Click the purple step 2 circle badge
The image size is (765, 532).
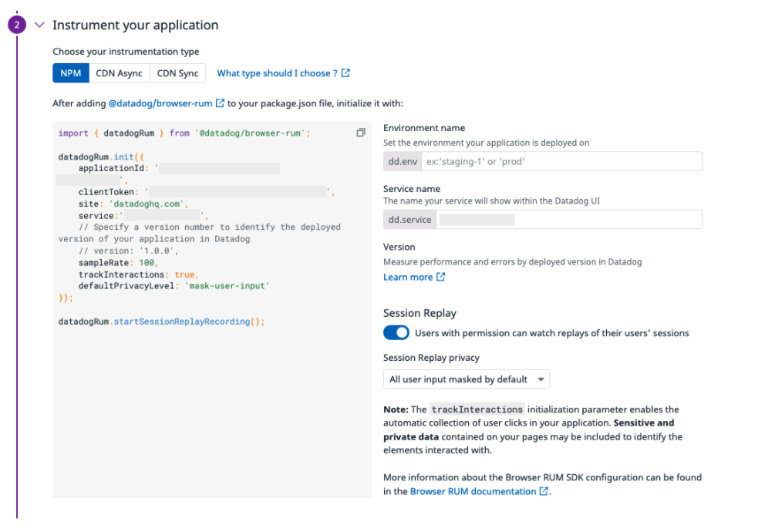point(17,25)
